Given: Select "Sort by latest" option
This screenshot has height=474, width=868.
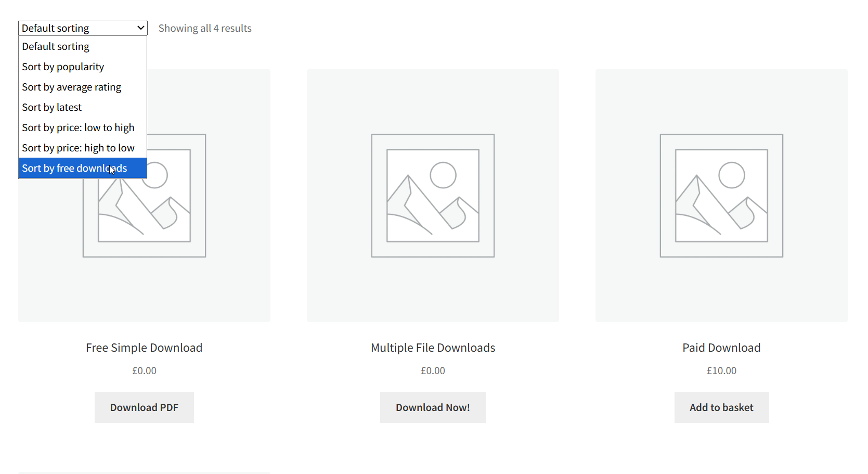Looking at the screenshot, I should (x=51, y=107).
